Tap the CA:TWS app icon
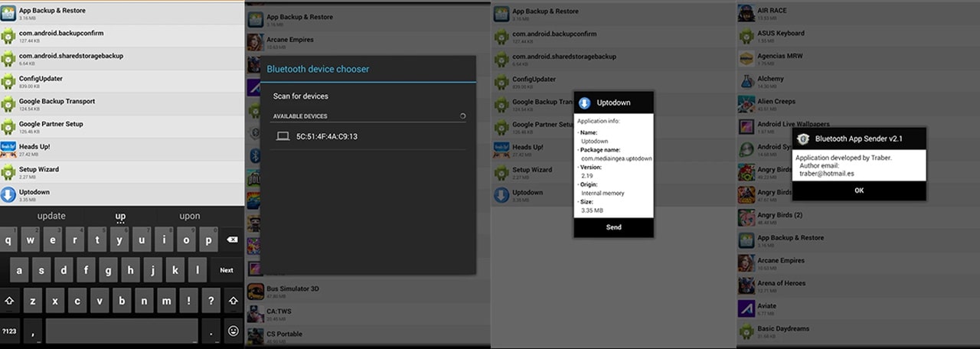Screen dimensions: 980x349 pos(255,314)
